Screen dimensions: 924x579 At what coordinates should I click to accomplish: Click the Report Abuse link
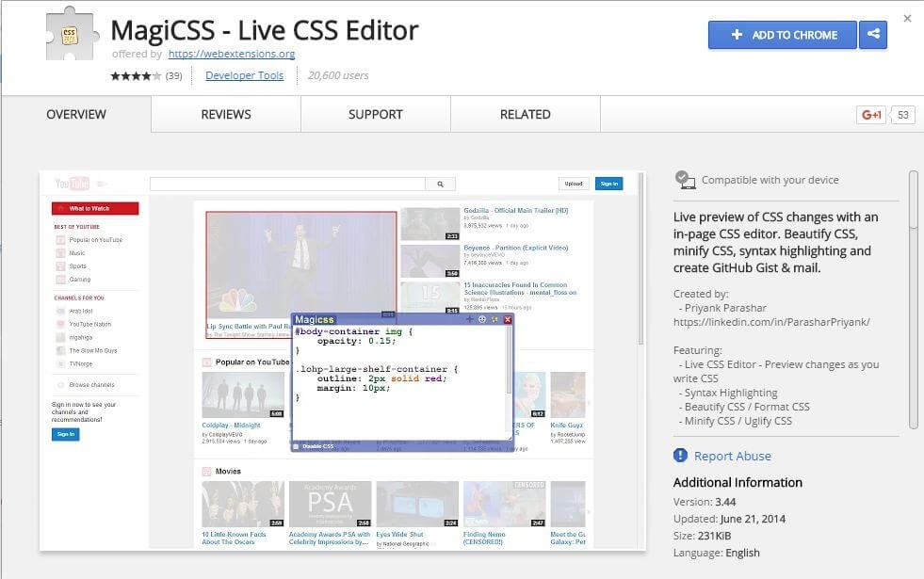[733, 456]
